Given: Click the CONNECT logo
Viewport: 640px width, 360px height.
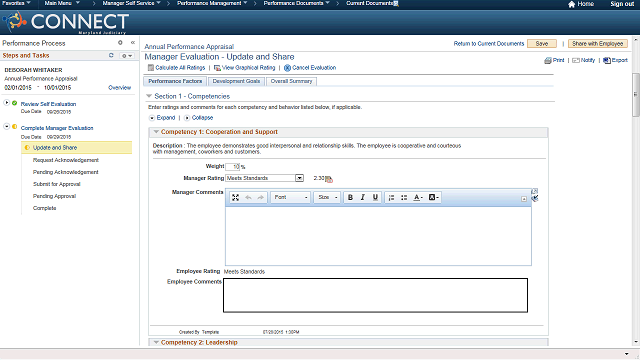Looking at the screenshot, I should [66, 22].
